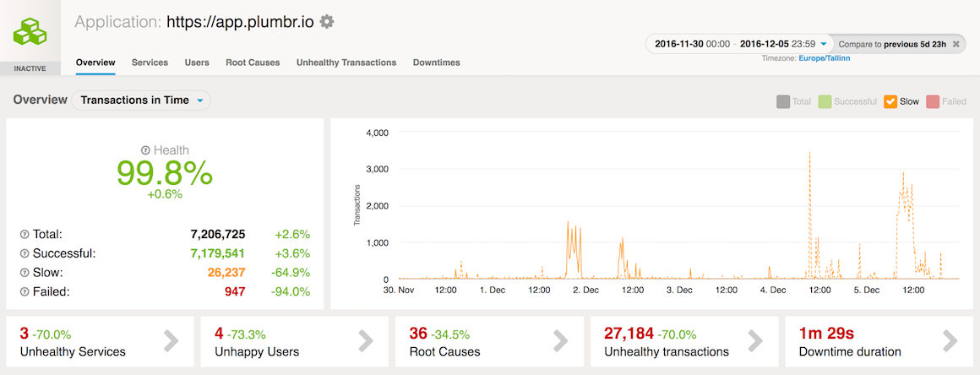Click the failed count 947
This screenshot has width=980, height=375.
click(235, 291)
